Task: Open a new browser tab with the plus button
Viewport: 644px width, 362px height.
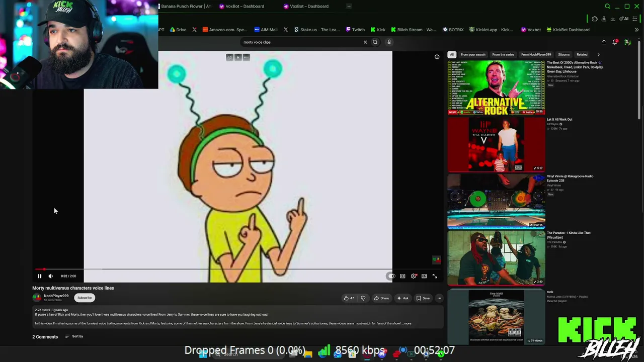Action: point(349,7)
